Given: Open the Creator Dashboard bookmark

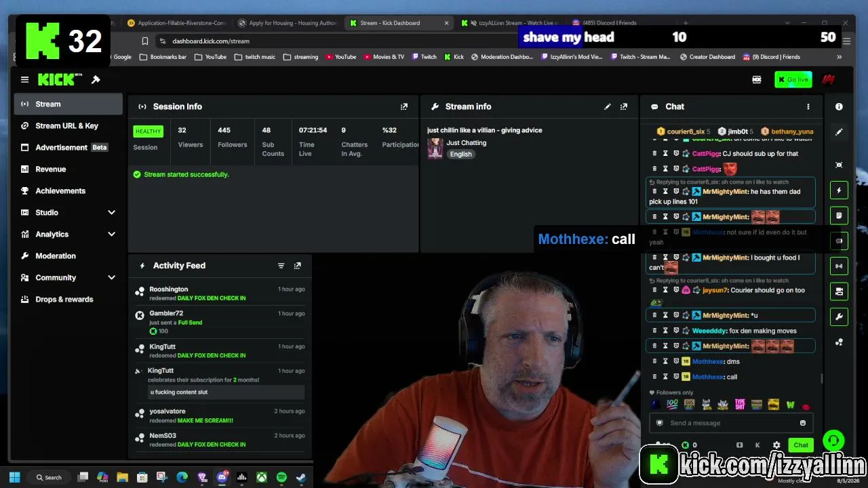Looking at the screenshot, I should tap(707, 57).
